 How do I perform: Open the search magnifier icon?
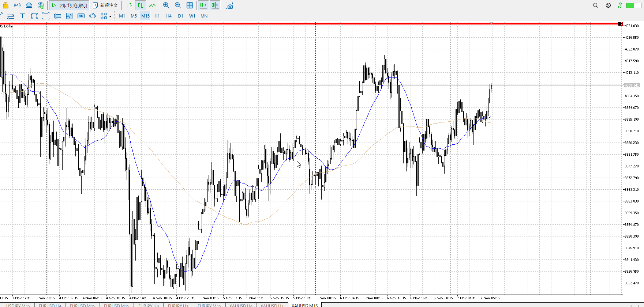pos(595,5)
